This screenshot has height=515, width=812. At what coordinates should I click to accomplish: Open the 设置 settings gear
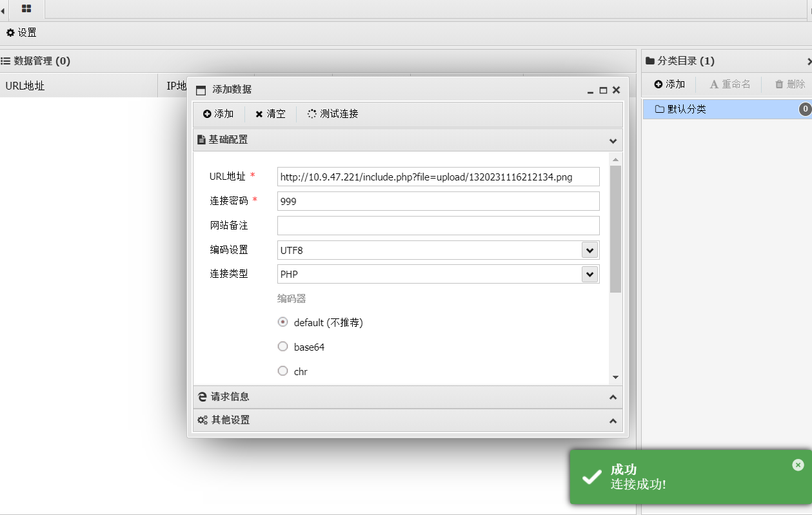point(21,32)
